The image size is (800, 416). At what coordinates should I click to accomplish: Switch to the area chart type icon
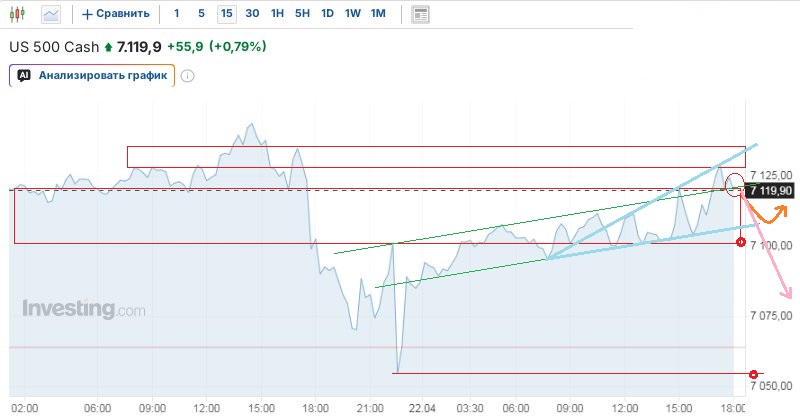pos(51,14)
